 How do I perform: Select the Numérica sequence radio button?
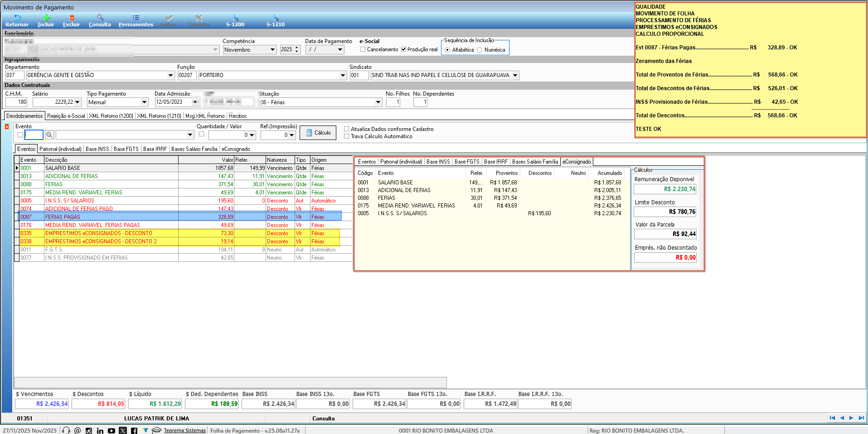coord(480,50)
